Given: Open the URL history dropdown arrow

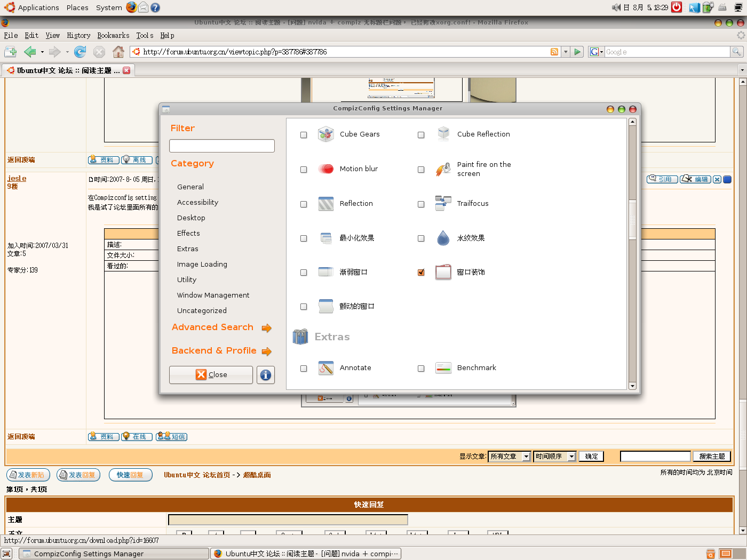Looking at the screenshot, I should [x=566, y=52].
